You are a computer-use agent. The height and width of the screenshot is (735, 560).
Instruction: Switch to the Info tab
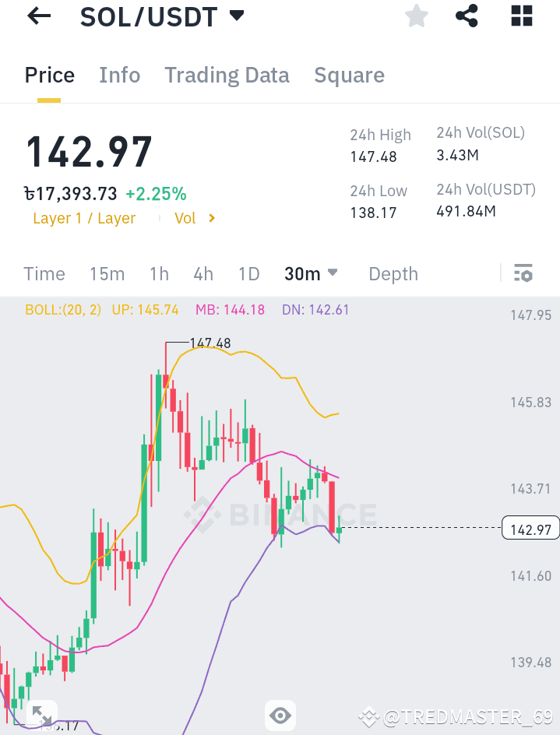[x=119, y=75]
